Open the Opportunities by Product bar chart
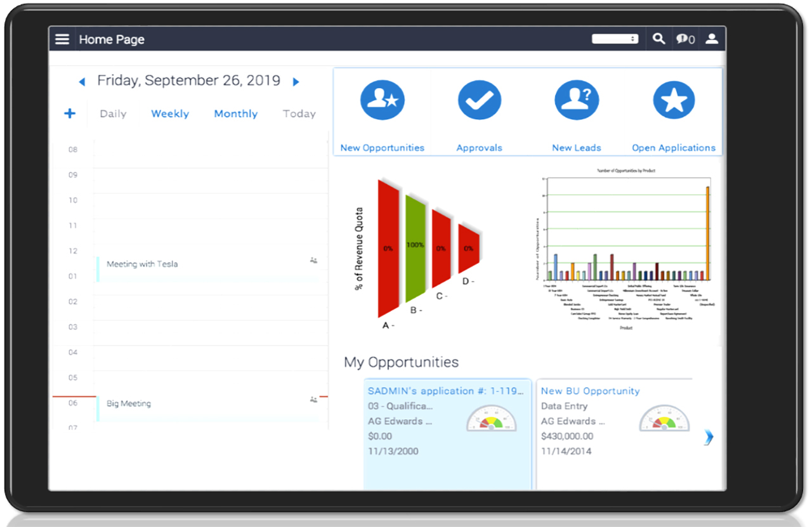Image resolution: width=812 pixels, height=527 pixels. pyautogui.click(x=625, y=249)
